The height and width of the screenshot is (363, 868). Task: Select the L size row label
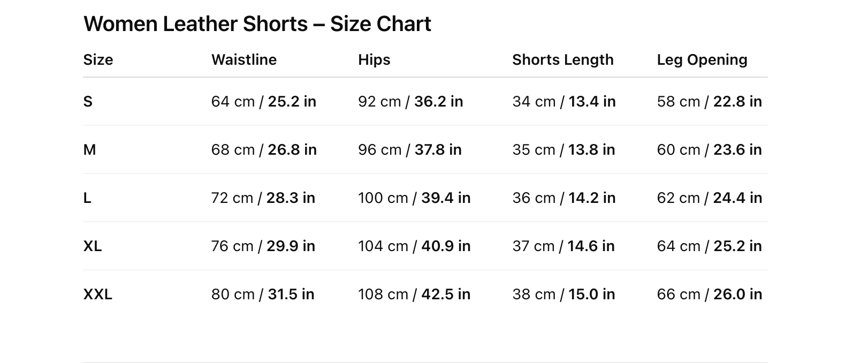[87, 198]
